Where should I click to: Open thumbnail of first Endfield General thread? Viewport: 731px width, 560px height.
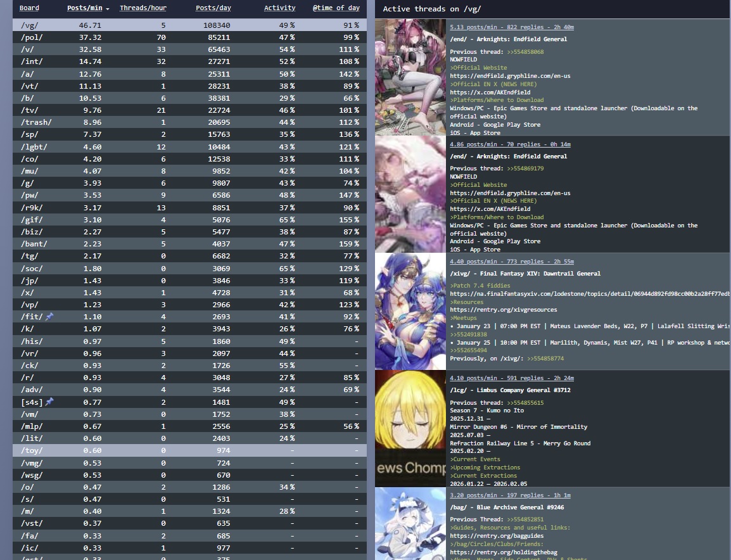[x=410, y=77]
